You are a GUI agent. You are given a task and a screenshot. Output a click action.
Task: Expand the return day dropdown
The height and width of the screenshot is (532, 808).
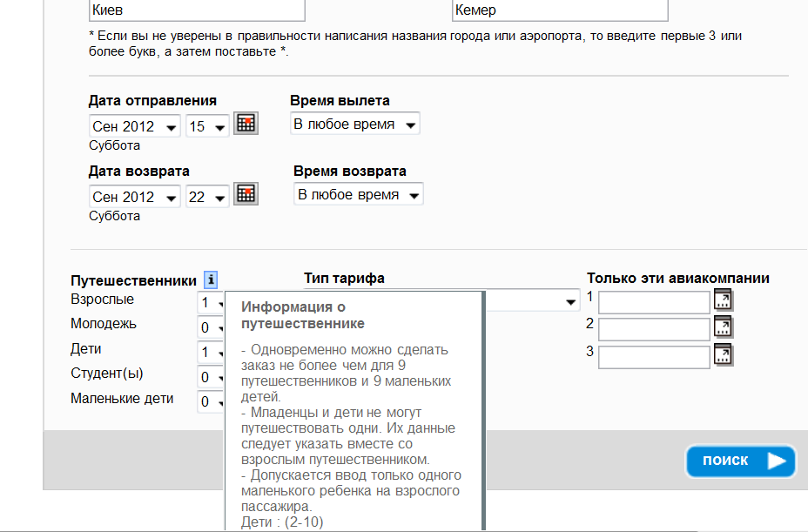click(x=207, y=197)
